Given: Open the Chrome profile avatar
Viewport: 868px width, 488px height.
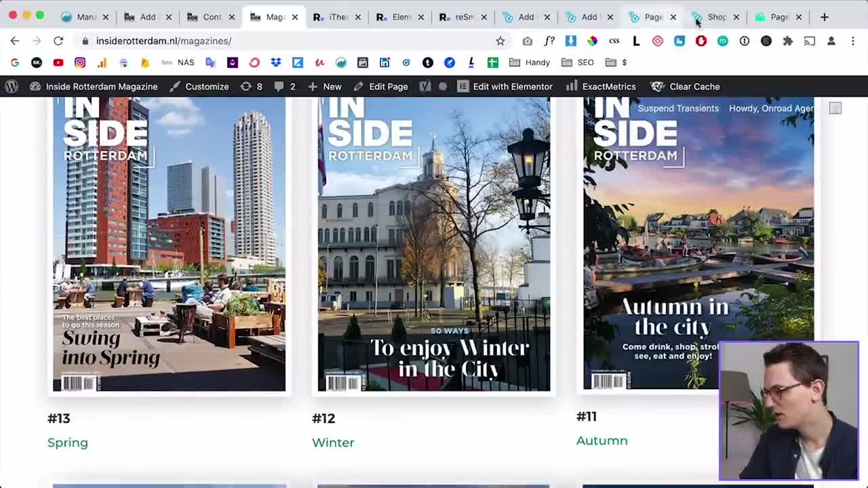Looking at the screenshot, I should point(831,41).
